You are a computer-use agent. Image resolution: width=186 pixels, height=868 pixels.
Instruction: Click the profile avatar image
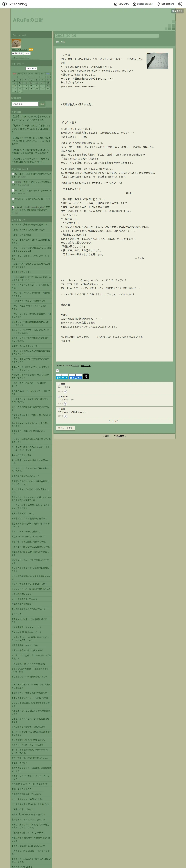pos(16,43)
